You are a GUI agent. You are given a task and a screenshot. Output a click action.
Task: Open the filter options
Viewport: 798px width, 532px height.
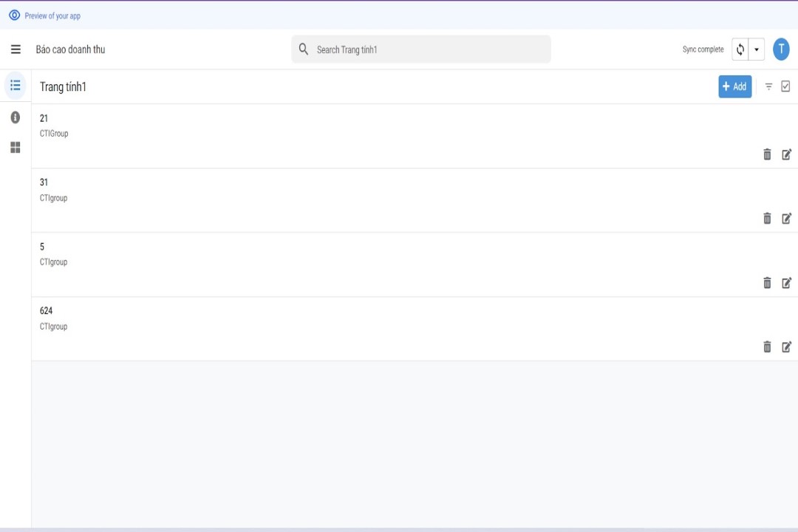768,86
